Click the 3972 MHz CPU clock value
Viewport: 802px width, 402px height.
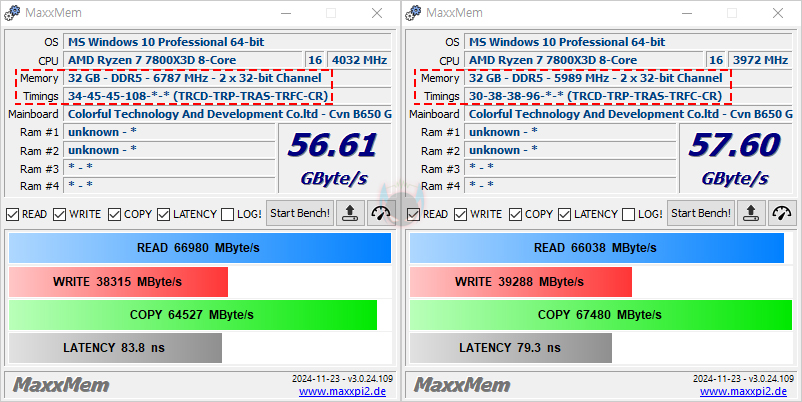coord(760,60)
